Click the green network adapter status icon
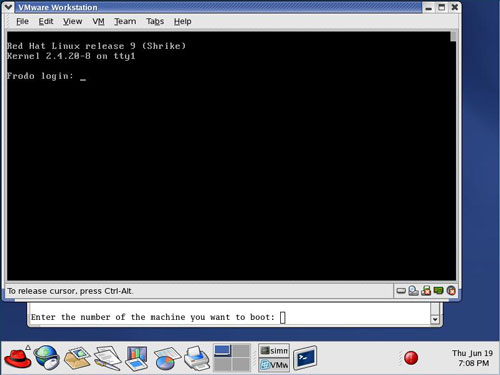500x375 pixels. pos(438,291)
